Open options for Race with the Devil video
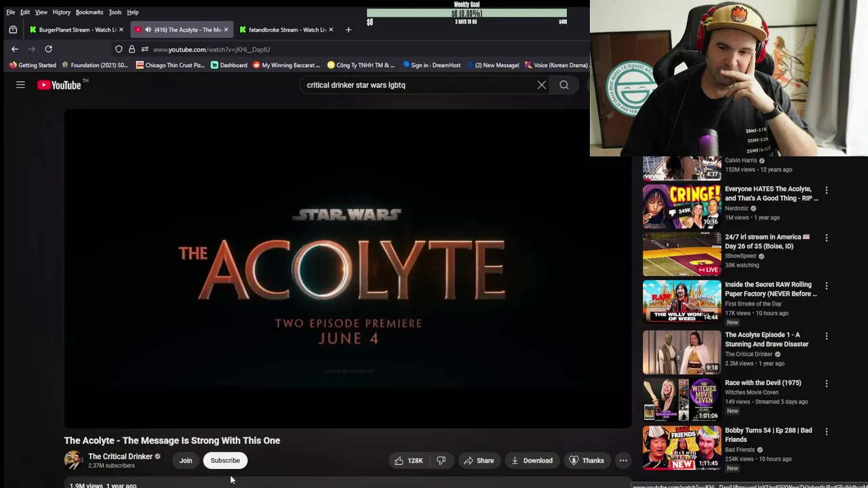 [x=826, y=384]
